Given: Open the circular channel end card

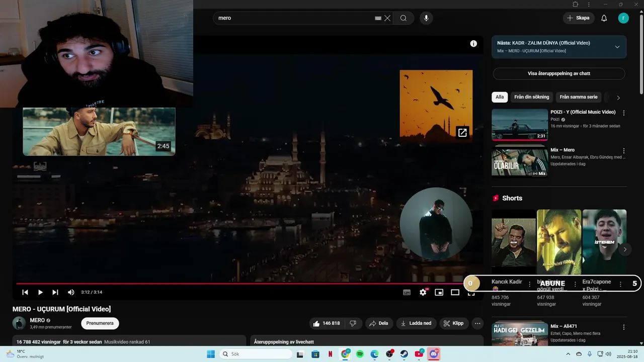Looking at the screenshot, I should click(436, 224).
